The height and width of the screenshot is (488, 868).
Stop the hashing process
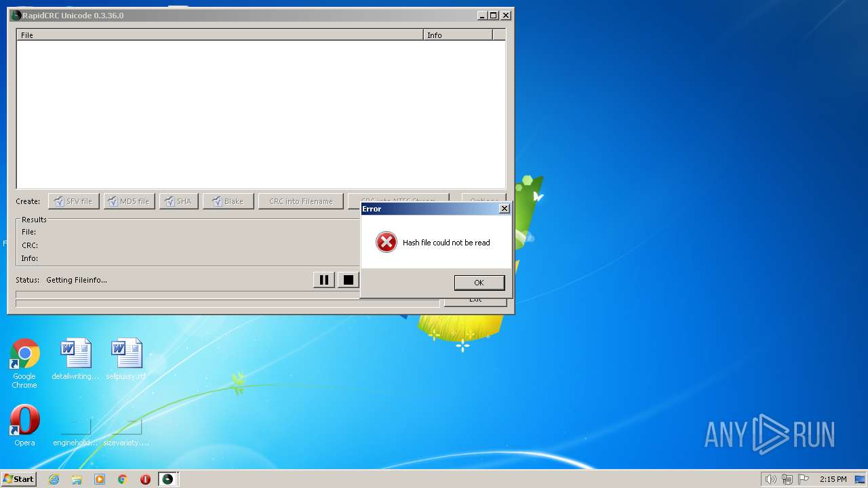point(348,280)
